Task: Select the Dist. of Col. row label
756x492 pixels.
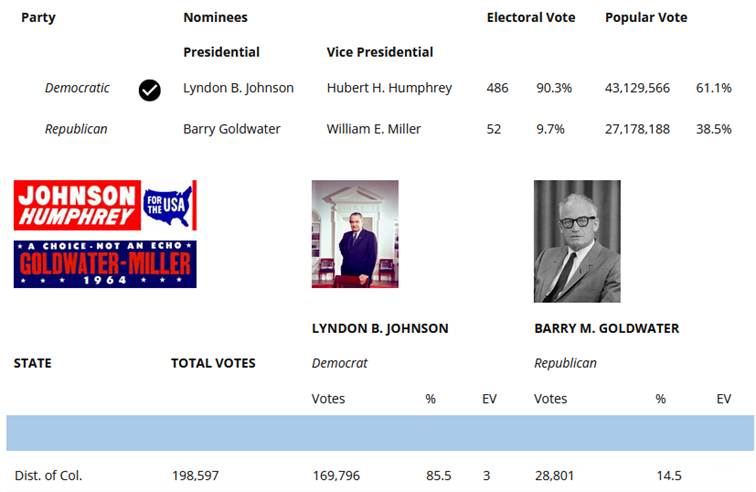Action: pyautogui.click(x=48, y=476)
